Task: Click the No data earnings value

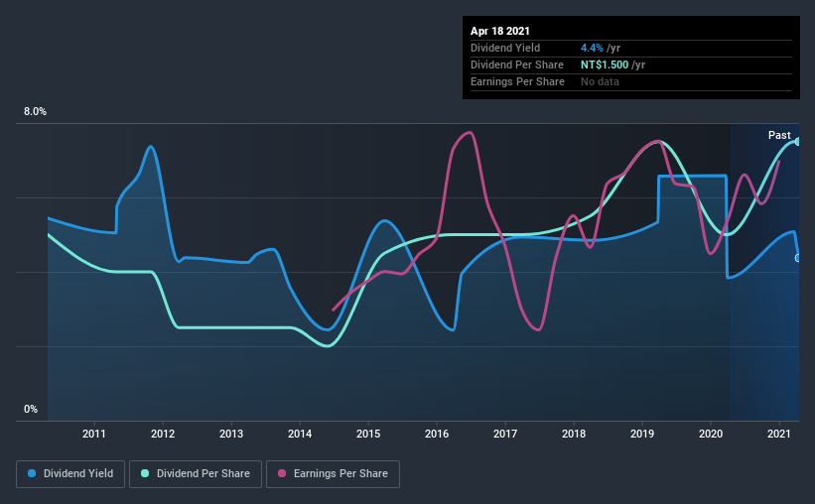Action: point(600,81)
